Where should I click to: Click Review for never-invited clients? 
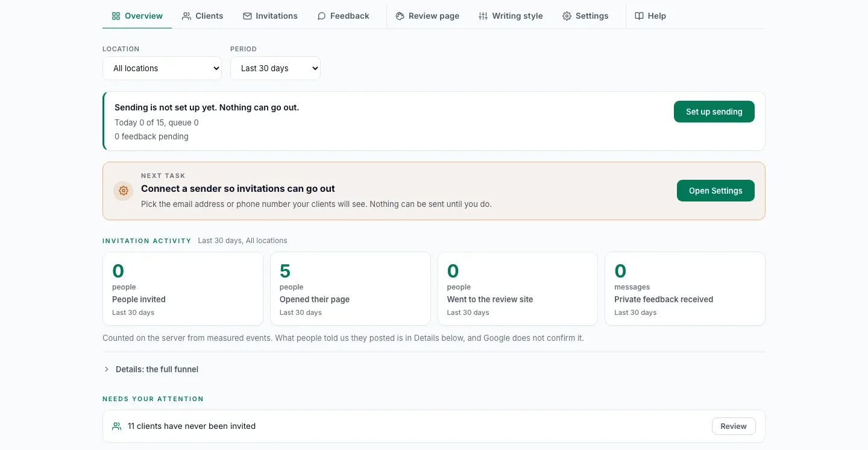coord(734,426)
